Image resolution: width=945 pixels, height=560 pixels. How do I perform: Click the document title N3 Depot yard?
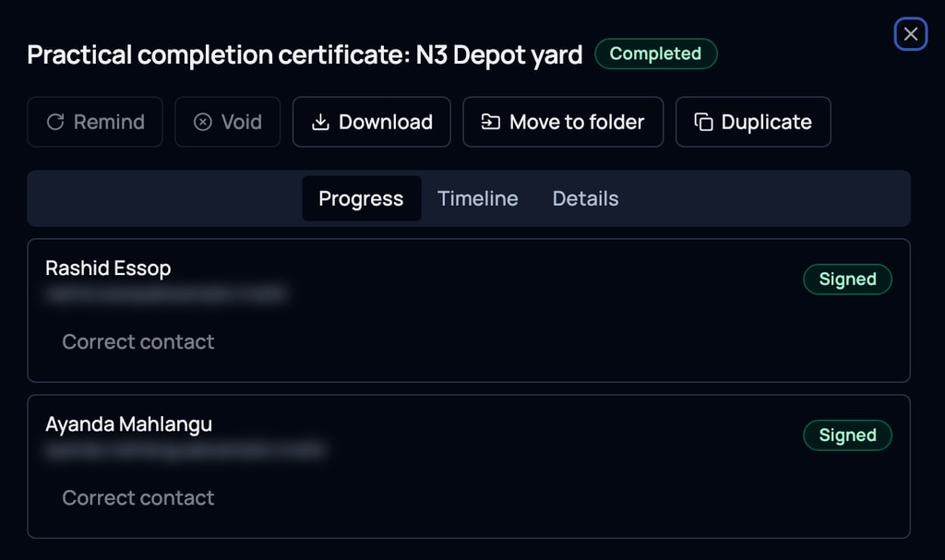[305, 54]
